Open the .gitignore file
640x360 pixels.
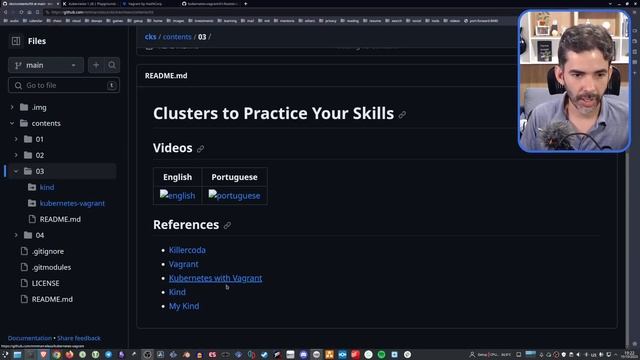48,251
